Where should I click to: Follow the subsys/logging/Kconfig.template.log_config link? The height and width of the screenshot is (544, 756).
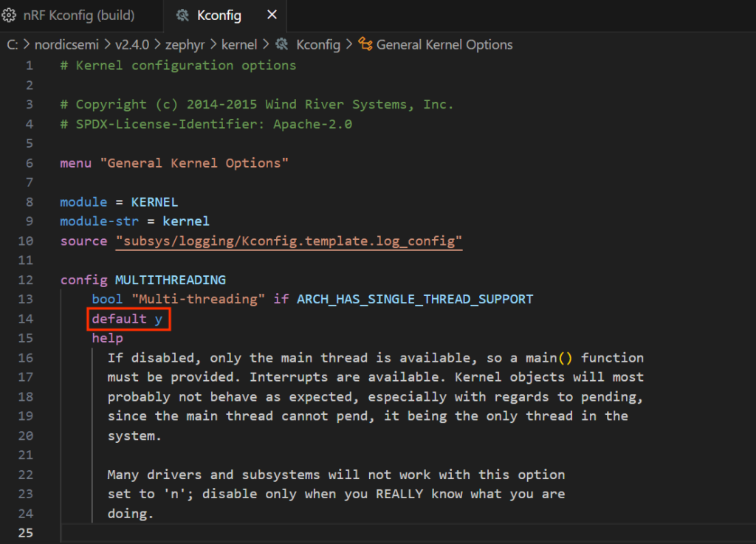point(289,241)
